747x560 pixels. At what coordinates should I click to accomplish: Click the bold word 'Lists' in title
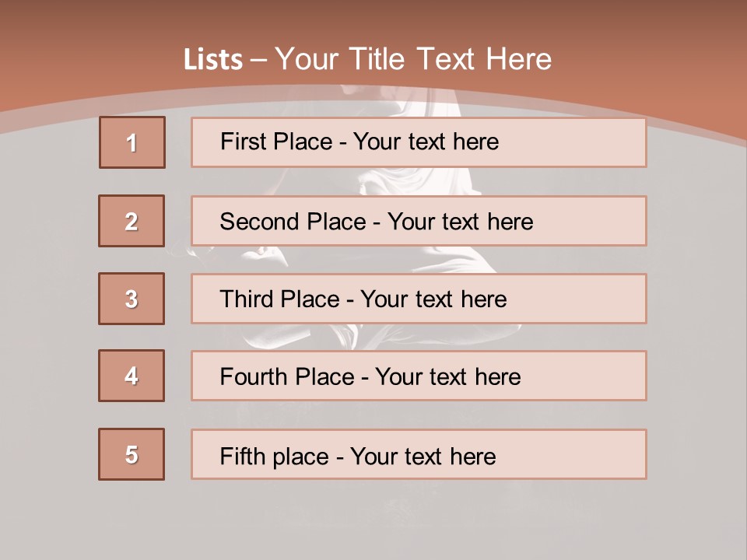(213, 60)
